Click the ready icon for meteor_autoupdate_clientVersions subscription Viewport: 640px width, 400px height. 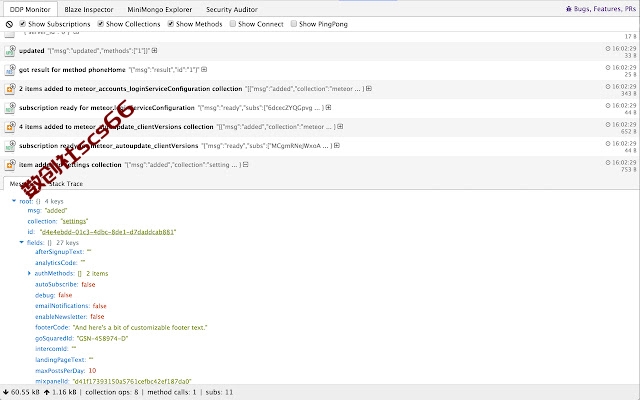coord(10,146)
